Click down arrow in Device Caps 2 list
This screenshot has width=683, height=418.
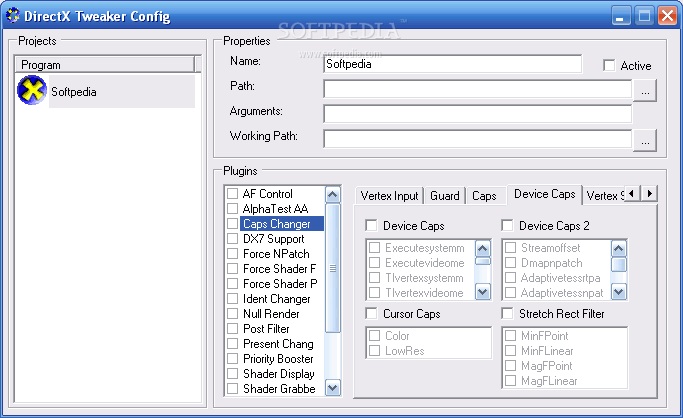point(619,291)
